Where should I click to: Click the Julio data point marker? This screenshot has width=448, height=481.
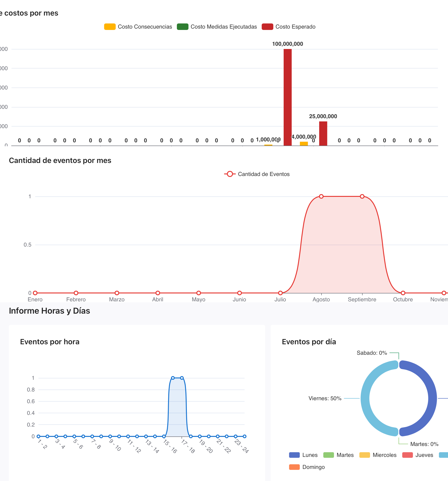pyautogui.click(x=280, y=293)
